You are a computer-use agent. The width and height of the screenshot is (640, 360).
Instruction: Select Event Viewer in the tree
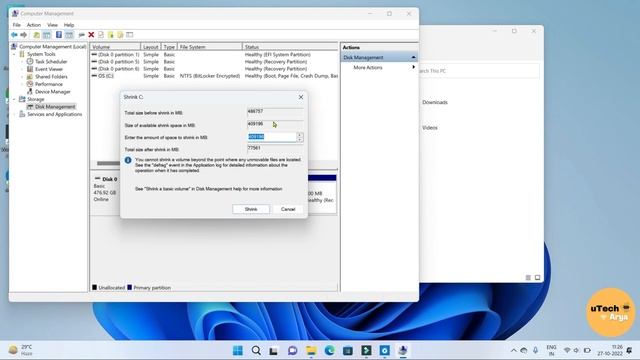coord(49,69)
